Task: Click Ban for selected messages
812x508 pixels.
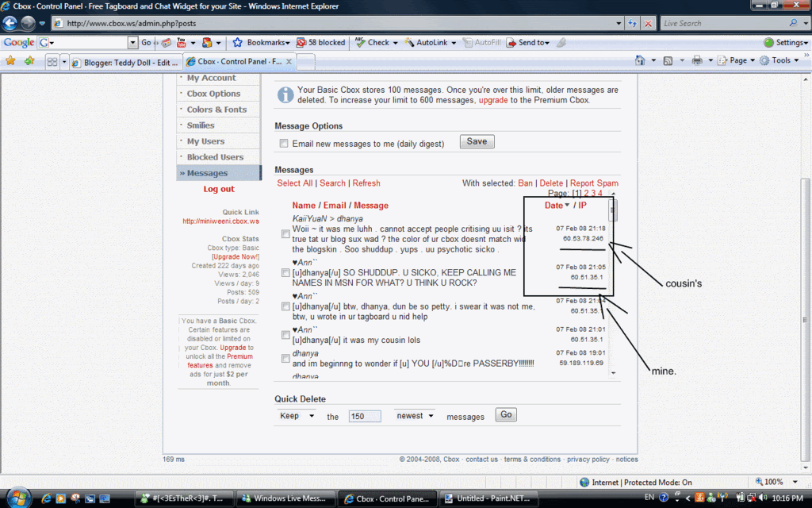Action: click(525, 183)
